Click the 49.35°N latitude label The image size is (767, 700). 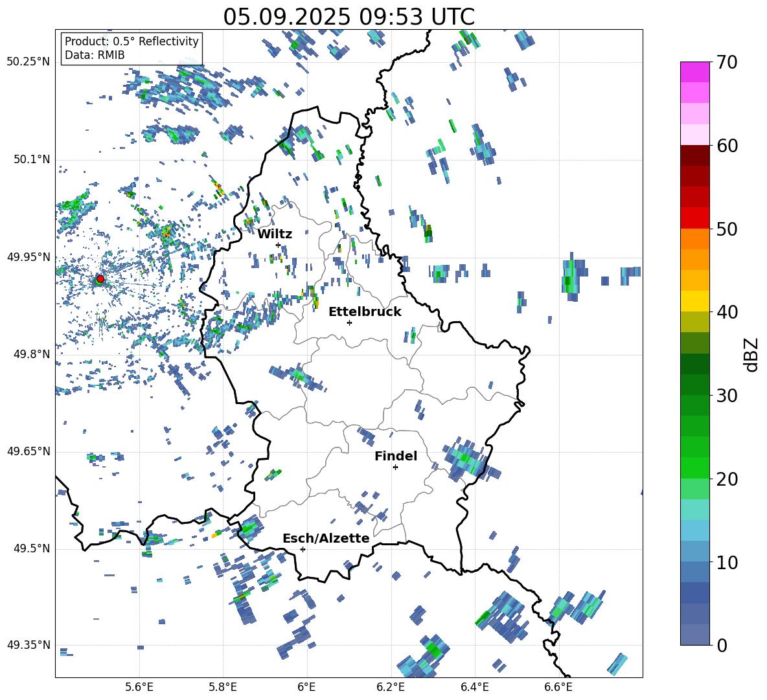pos(29,645)
